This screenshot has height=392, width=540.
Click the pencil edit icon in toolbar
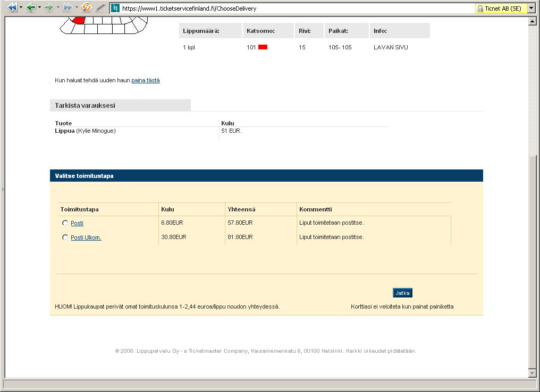tap(100, 7)
